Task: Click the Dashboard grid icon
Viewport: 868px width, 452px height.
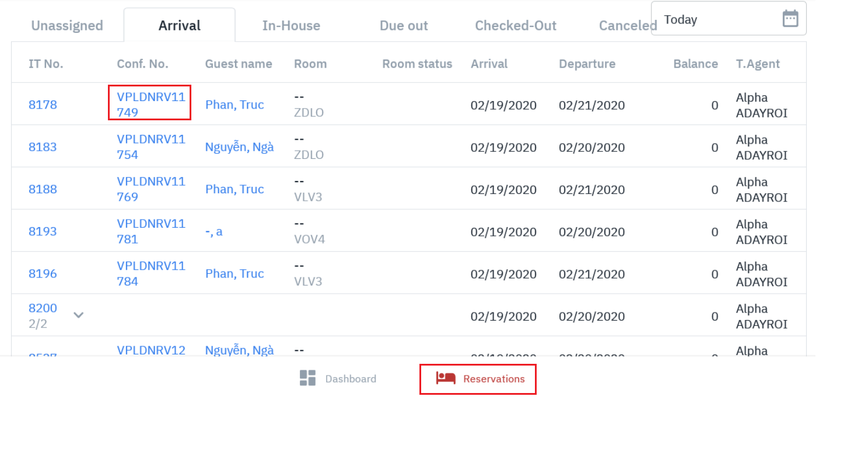Action: pos(307,378)
